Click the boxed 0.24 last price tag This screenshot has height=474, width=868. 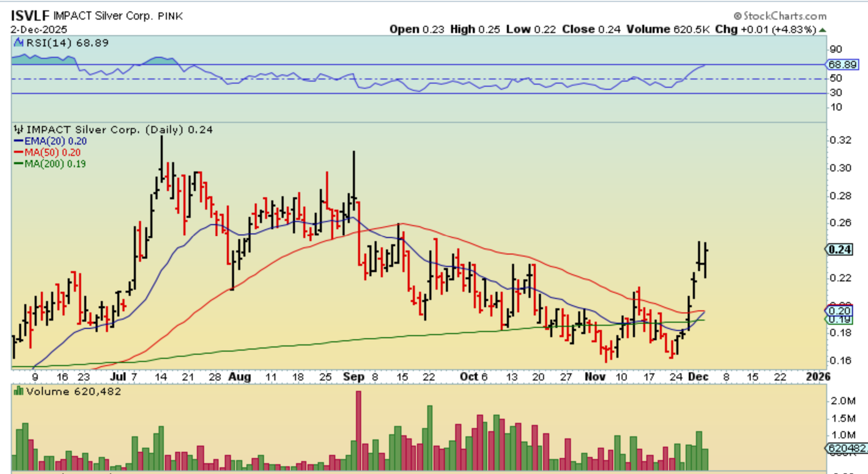point(839,250)
